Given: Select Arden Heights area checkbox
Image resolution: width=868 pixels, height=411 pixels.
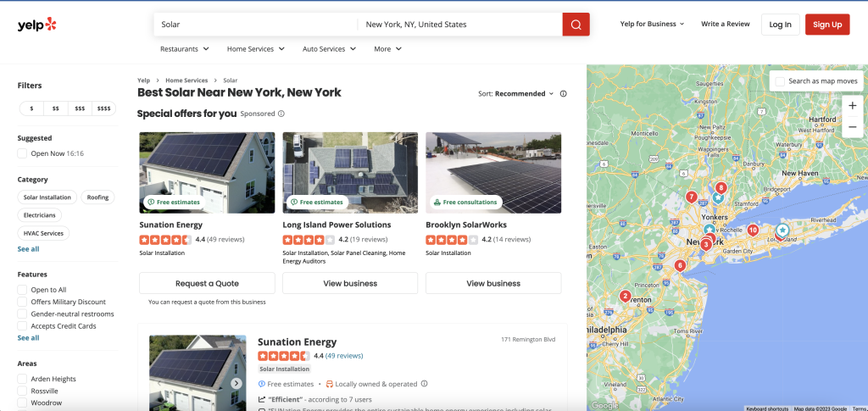Looking at the screenshot, I should [22, 379].
